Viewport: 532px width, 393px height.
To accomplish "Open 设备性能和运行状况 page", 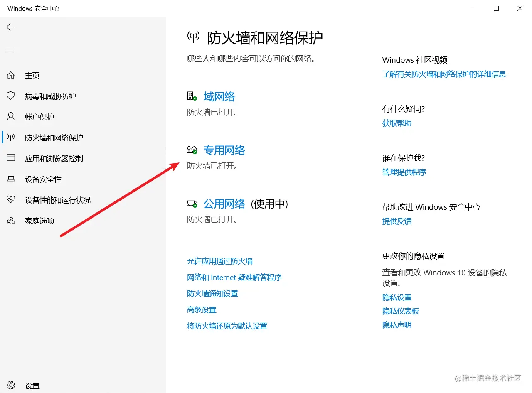I will [58, 200].
